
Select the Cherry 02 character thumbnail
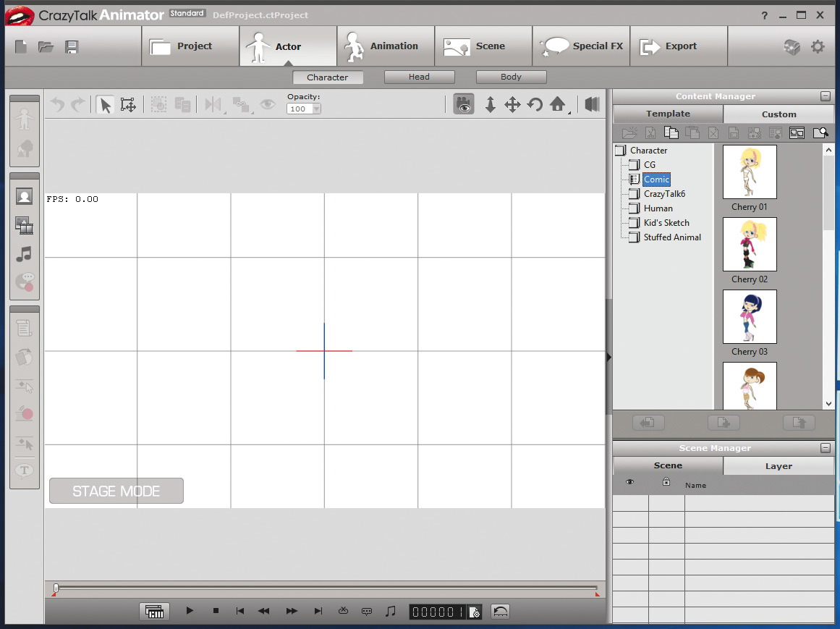click(750, 245)
